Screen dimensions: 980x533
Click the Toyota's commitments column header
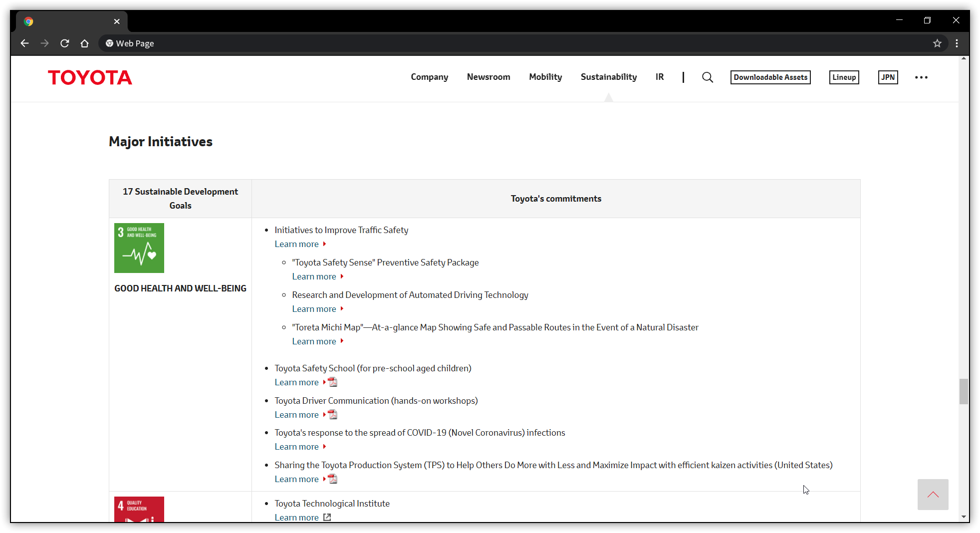pos(556,199)
